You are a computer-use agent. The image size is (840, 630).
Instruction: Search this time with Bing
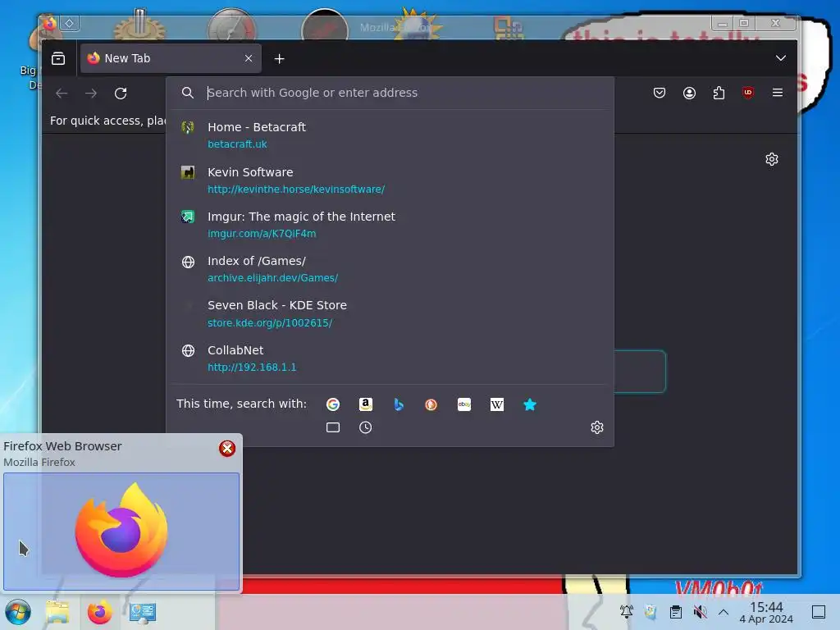(398, 404)
